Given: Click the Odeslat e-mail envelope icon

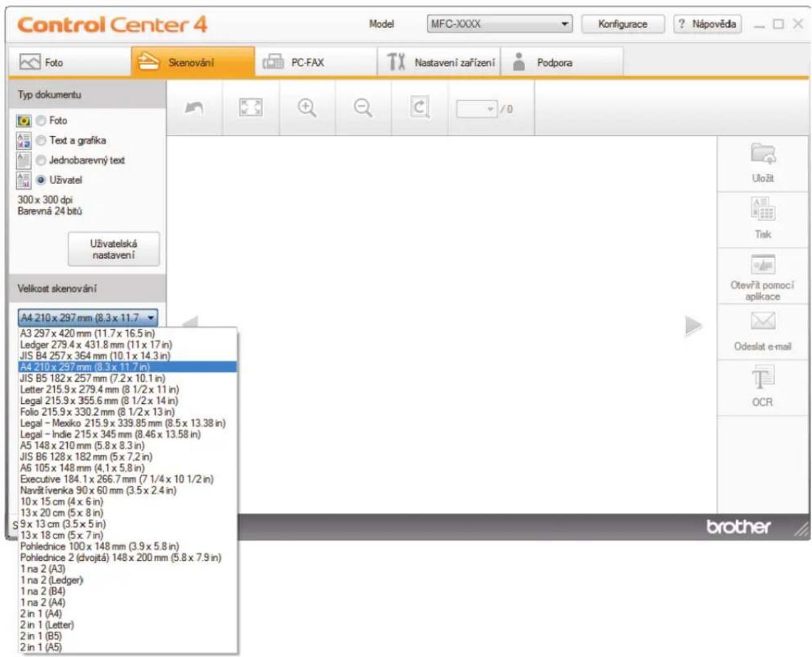Looking at the screenshot, I should point(763,321).
